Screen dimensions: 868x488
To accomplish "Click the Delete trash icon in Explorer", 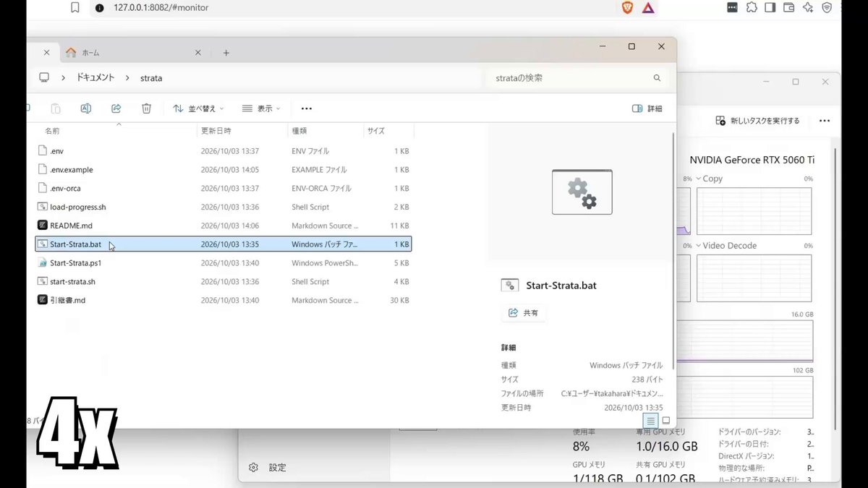I will 146,108.
